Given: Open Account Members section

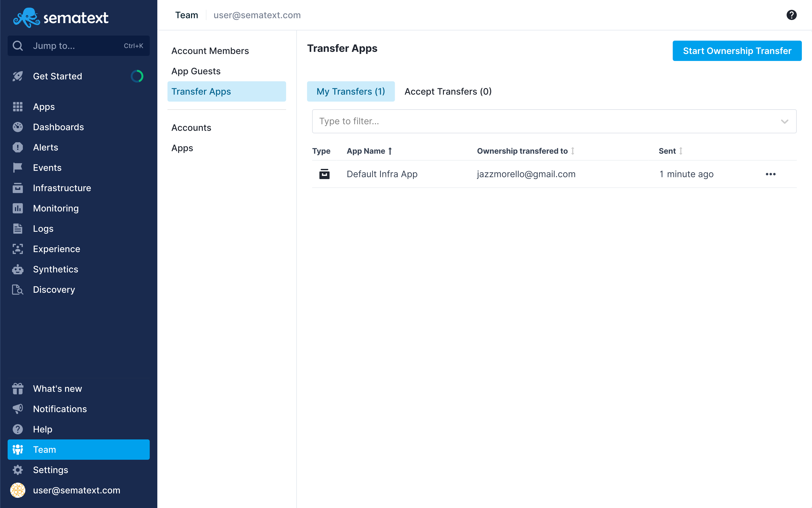Looking at the screenshot, I should click(210, 51).
